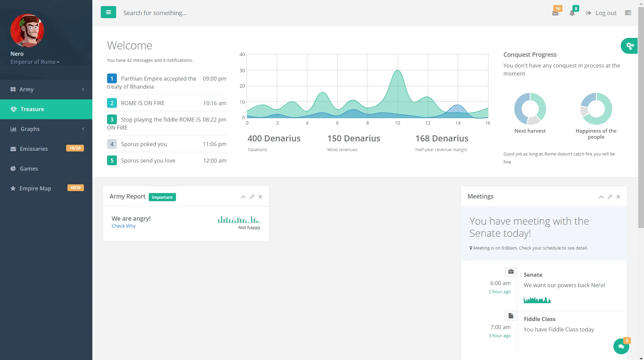Expand the Emperor of Rome profile dropdown
The width and height of the screenshot is (644, 360).
pyautogui.click(x=35, y=62)
